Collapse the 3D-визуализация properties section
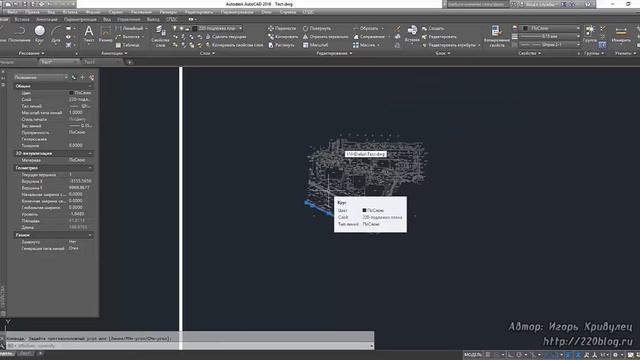The image size is (640, 360). point(90,153)
